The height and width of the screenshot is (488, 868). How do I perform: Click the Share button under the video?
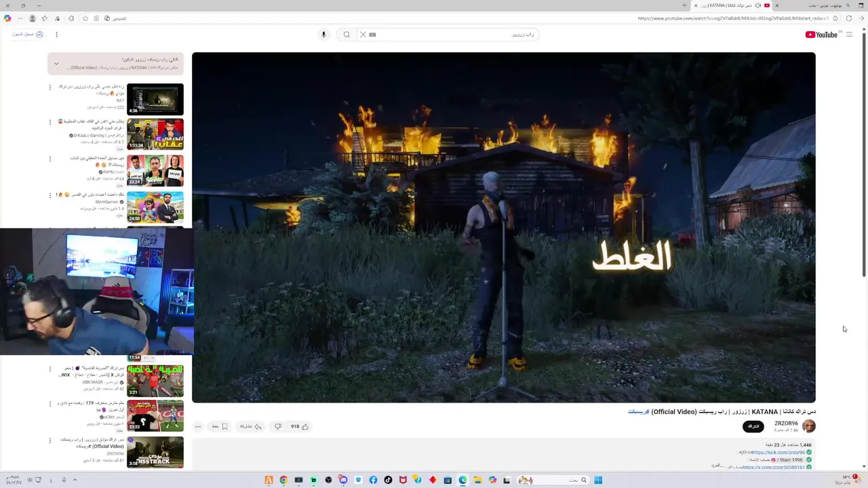click(x=251, y=426)
